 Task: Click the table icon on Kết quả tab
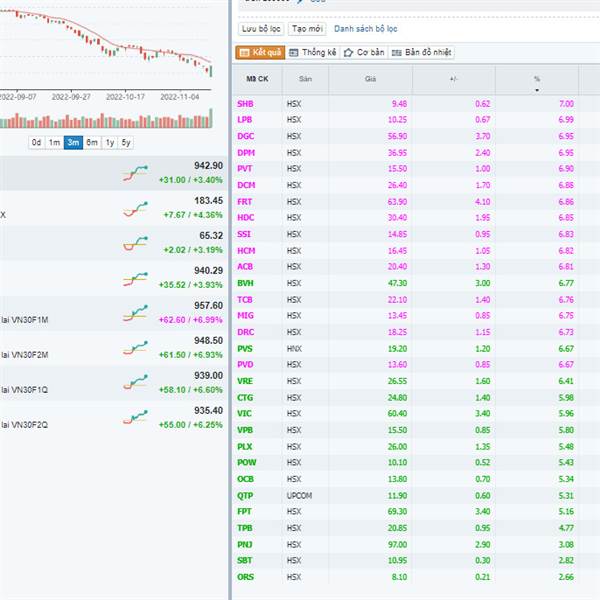[244, 53]
